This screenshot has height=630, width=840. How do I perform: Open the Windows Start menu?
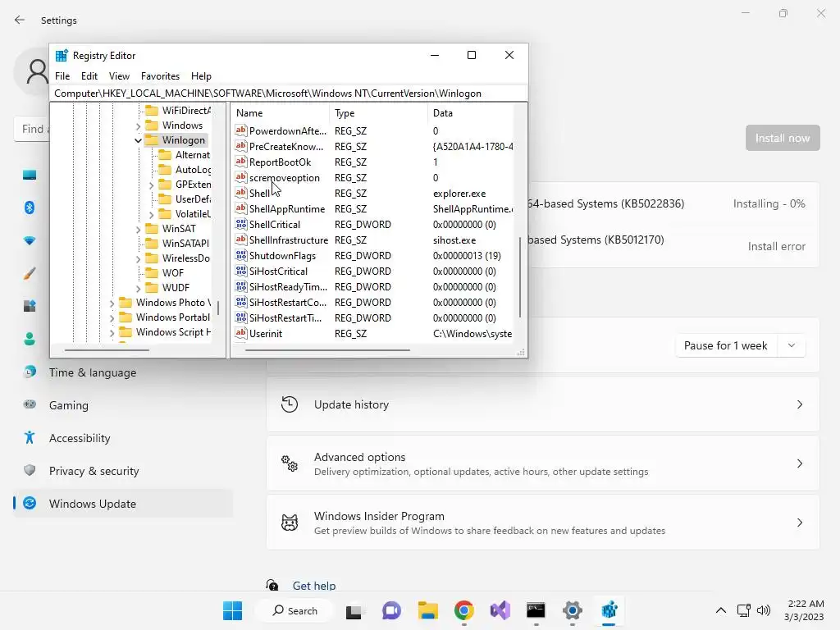[x=232, y=610]
